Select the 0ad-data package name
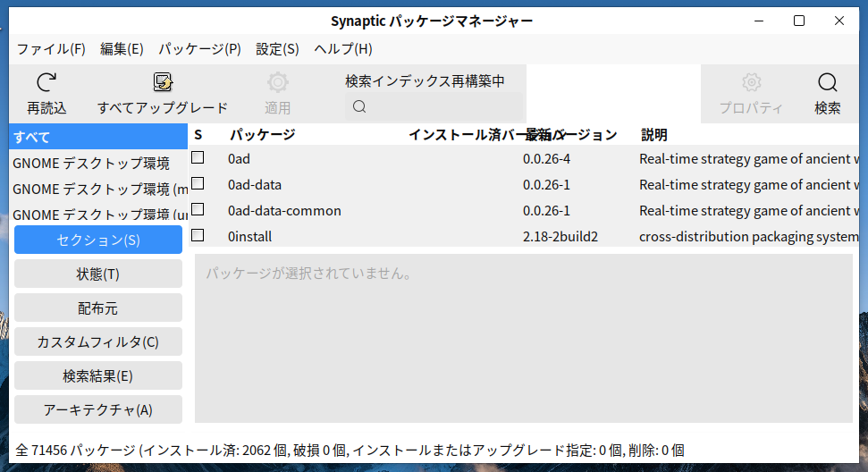The image size is (868, 472). [255, 185]
